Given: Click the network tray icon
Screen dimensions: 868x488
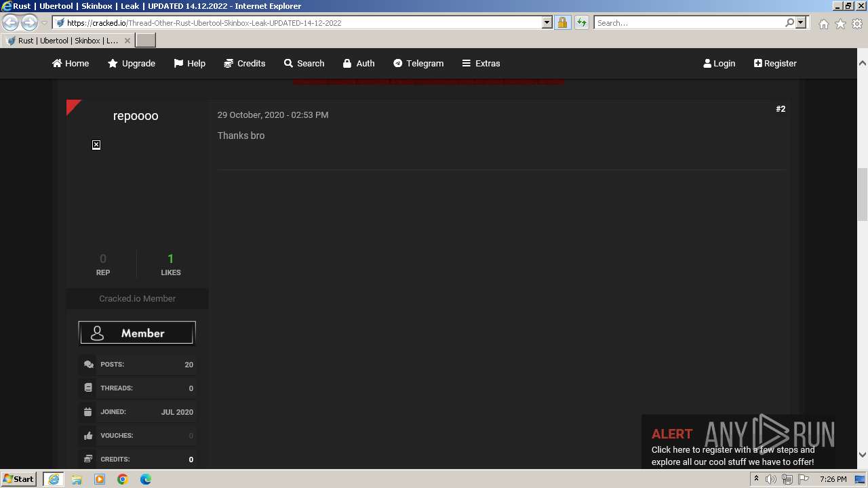Looking at the screenshot, I should click(x=787, y=479).
